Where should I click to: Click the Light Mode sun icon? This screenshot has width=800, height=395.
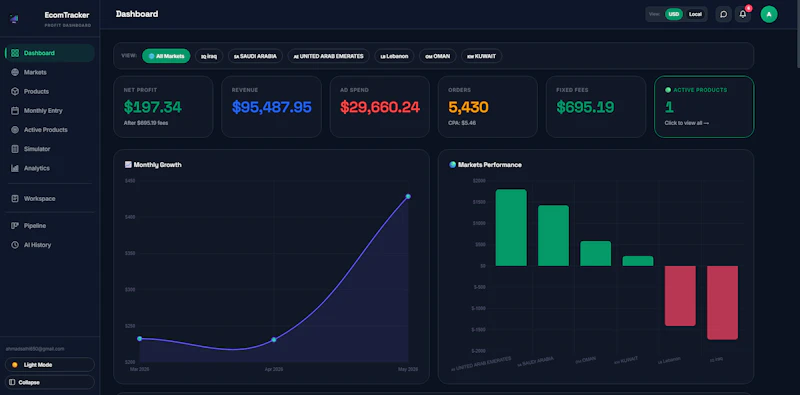[15, 365]
